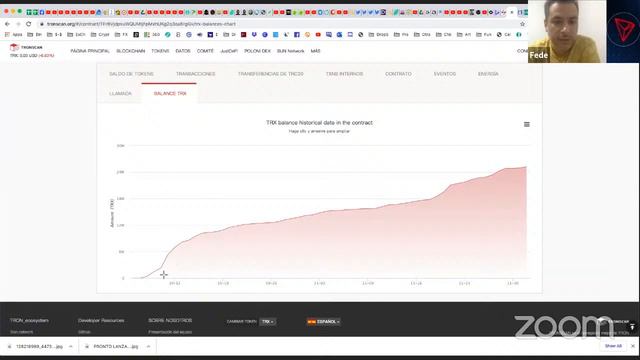Open the Apps bookmarks shortcut

pos(14,35)
